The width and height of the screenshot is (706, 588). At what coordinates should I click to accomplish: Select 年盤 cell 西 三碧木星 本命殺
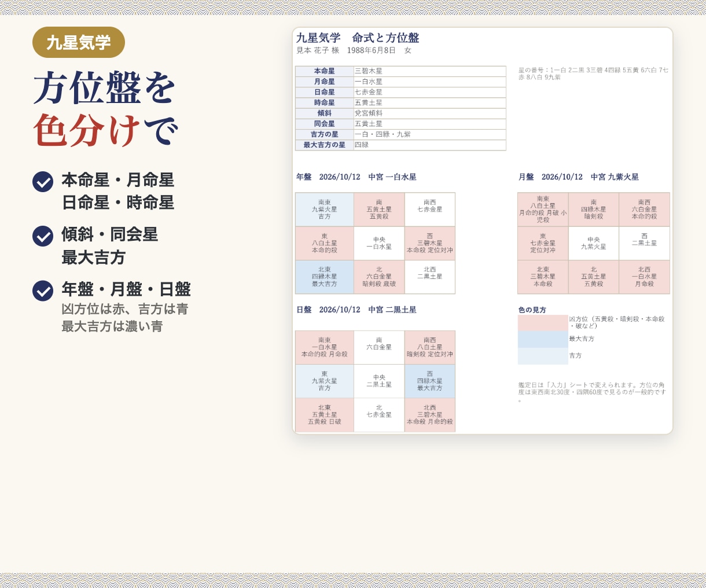tap(430, 243)
